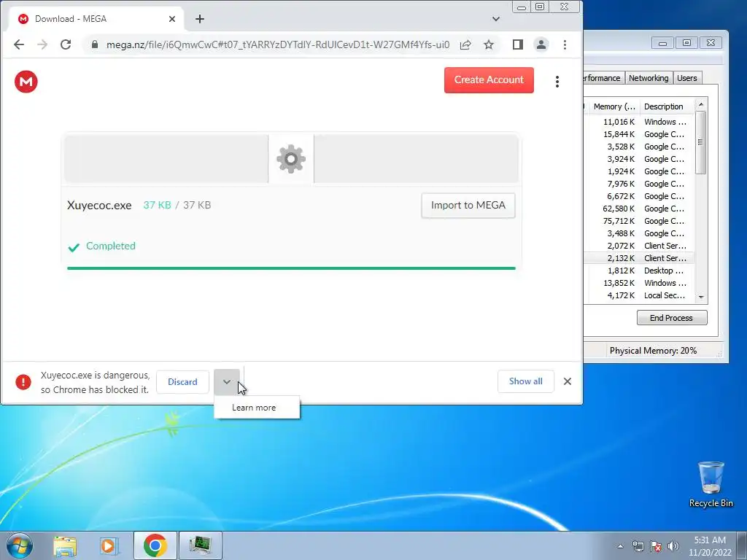Bookmark this page with the star icon
Viewport: 747px width, 560px height.
[x=489, y=44]
